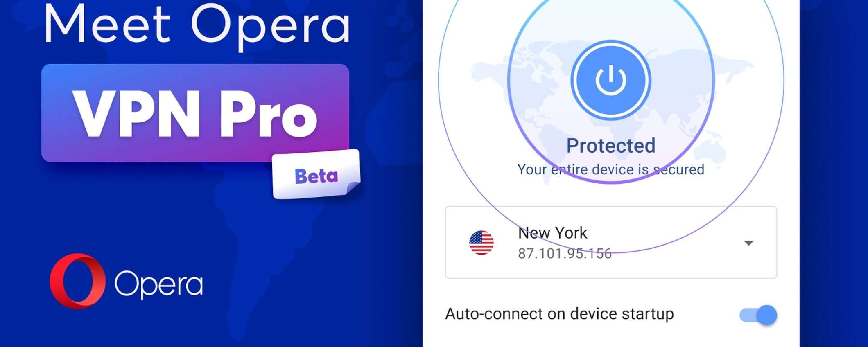Click the word Pro in the purple banner
The height and width of the screenshot is (347, 868).
269,114
